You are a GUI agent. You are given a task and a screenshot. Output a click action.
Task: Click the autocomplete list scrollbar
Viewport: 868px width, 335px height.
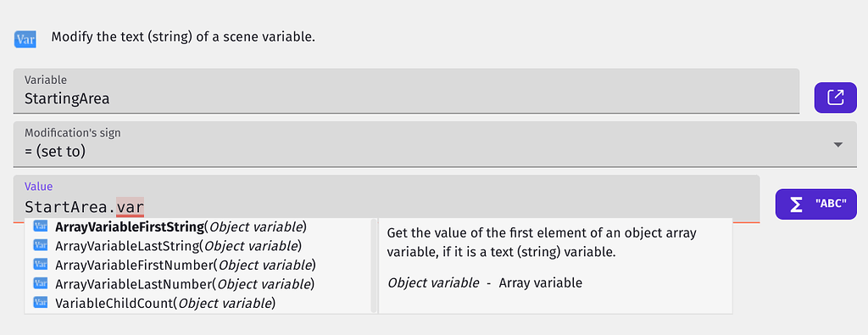pos(374,265)
